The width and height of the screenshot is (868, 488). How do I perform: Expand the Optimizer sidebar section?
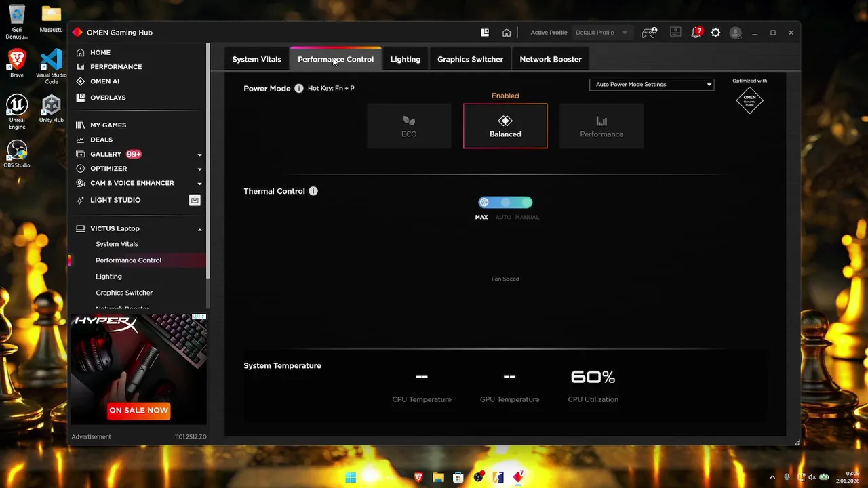pyautogui.click(x=199, y=169)
